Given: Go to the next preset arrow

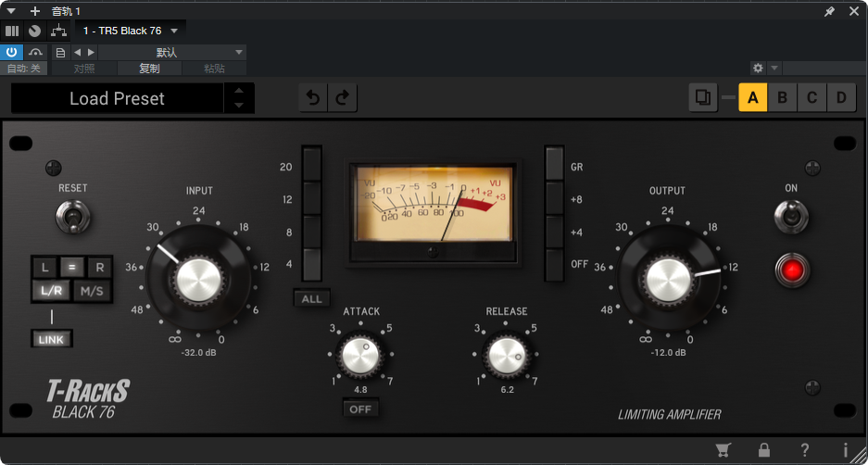Looking at the screenshot, I should (x=92, y=53).
